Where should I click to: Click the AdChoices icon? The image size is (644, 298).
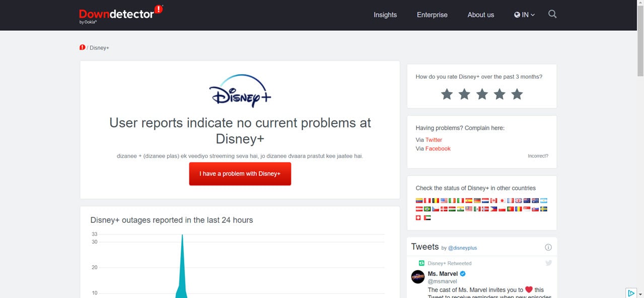pos(630,293)
